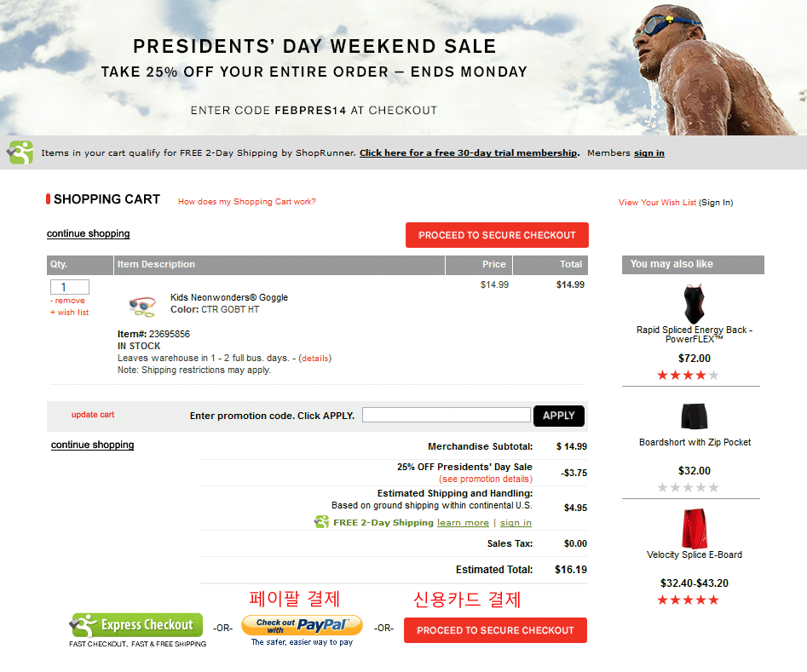Open the see promotion details link
This screenshot has width=807, height=672.
tap(485, 480)
